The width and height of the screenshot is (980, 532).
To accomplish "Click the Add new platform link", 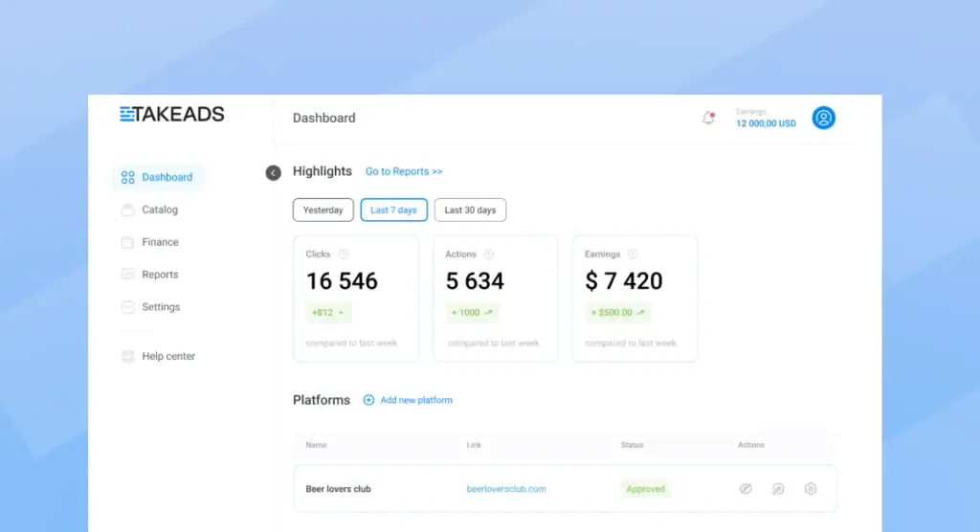I will pyautogui.click(x=416, y=400).
